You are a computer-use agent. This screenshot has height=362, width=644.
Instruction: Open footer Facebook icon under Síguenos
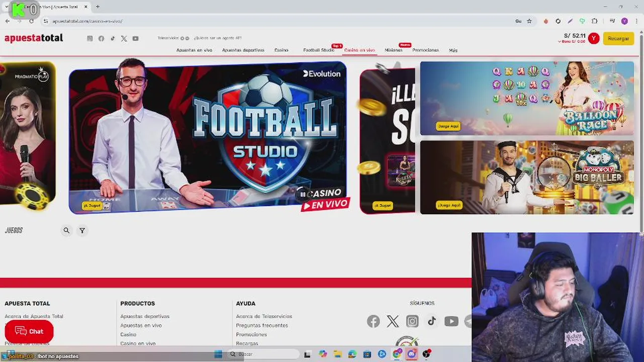pos(373,321)
